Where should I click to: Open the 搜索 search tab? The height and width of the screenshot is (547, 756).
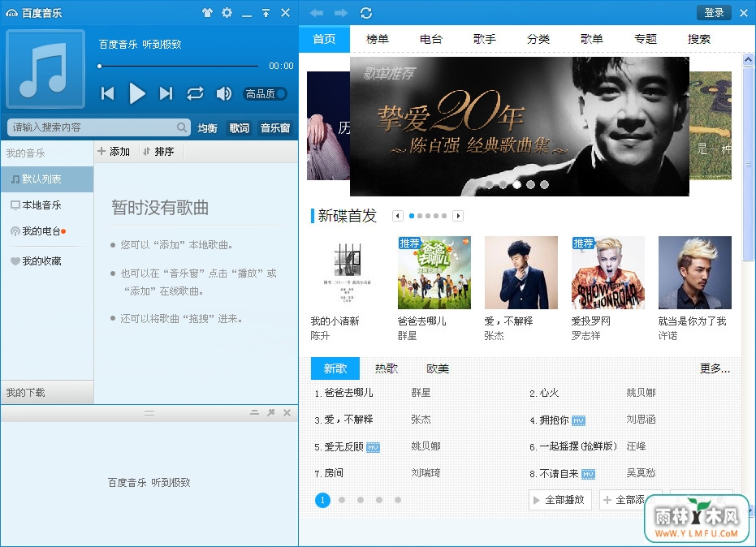[699, 39]
